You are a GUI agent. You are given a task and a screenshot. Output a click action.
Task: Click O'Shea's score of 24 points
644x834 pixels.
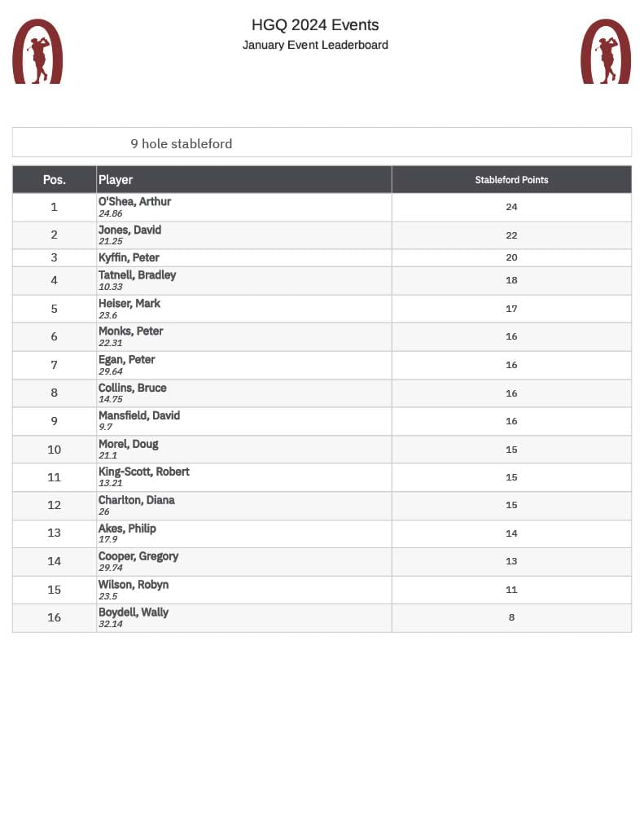tap(511, 207)
